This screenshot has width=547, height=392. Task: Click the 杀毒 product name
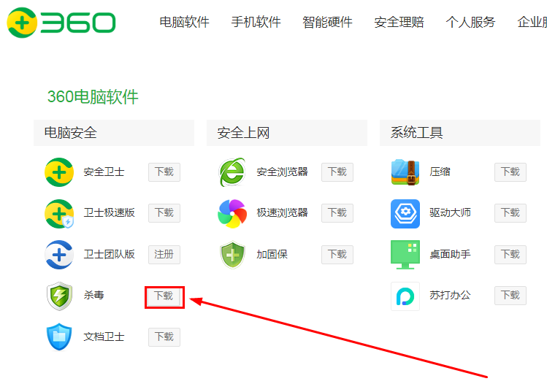click(93, 296)
